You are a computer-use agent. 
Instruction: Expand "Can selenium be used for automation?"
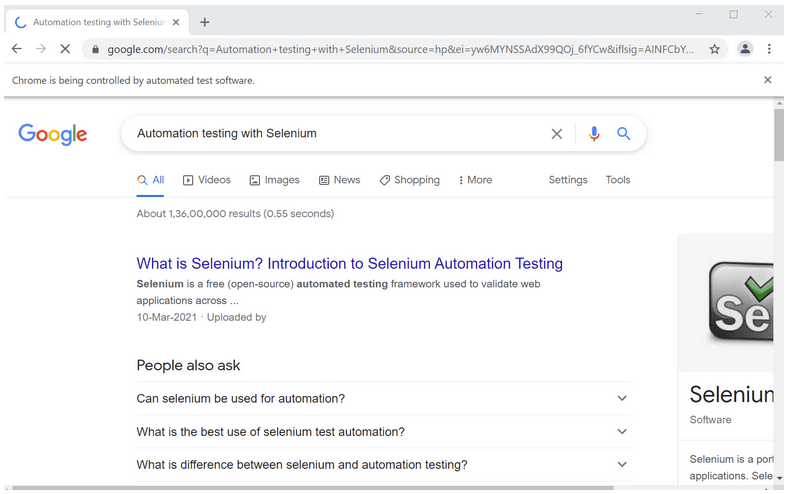coord(622,398)
